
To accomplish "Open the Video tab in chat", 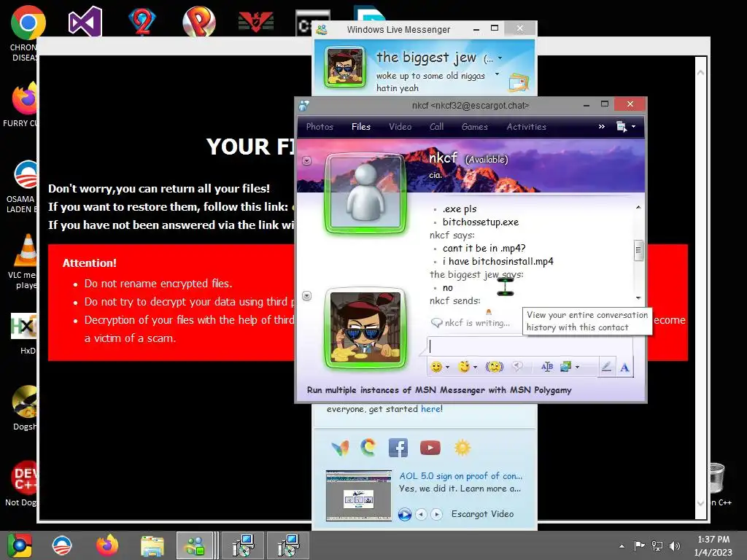I will coord(400,127).
